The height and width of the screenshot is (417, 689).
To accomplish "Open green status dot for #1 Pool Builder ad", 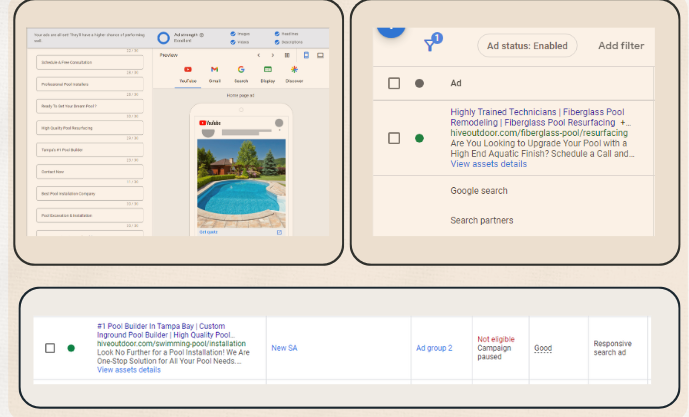I will pos(71,348).
